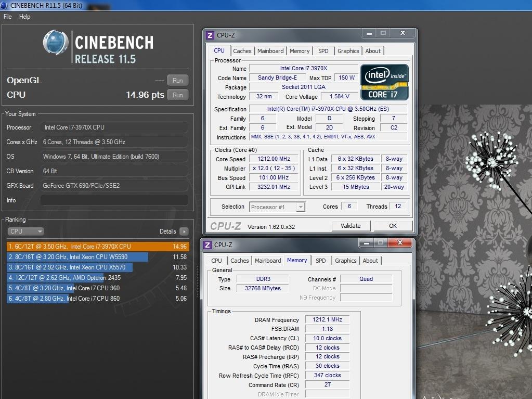Click the 14.96 pts CPU score
This screenshot has width=532, height=399.
[145, 95]
